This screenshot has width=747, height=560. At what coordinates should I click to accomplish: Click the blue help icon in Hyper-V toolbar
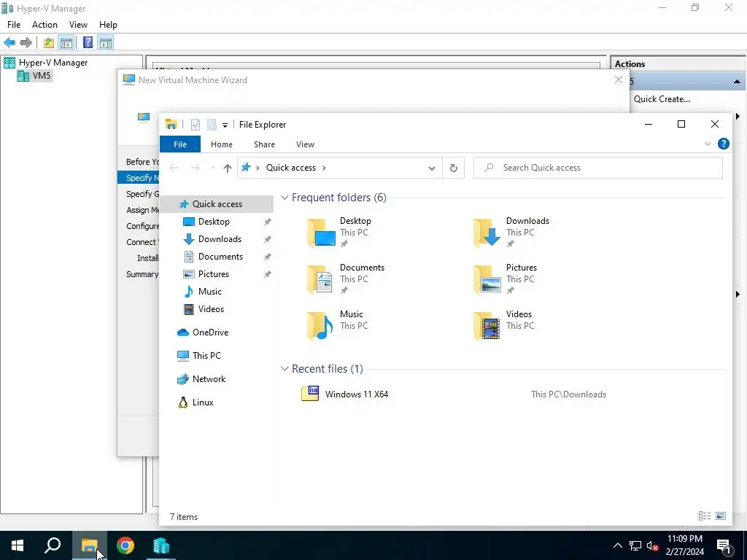point(88,43)
